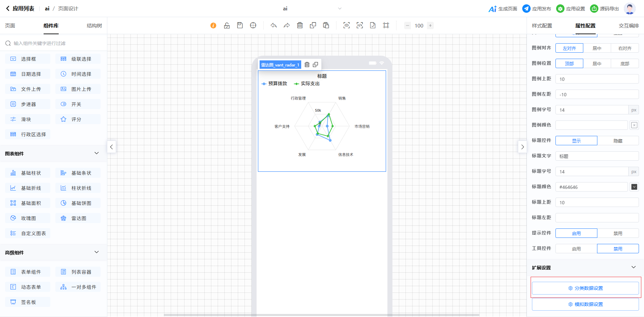Click the component keyword search field
The image size is (644, 317).
[x=54, y=43]
